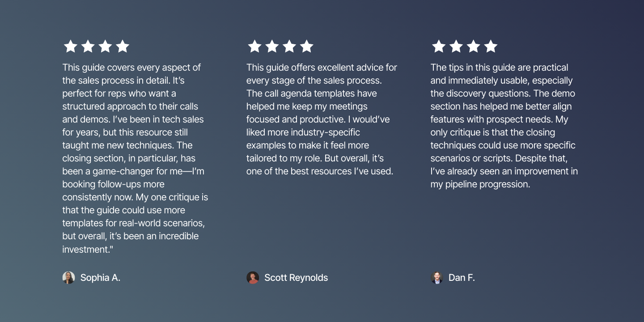Click the fourth star above Scott Reynolds' review
Image resolution: width=644 pixels, height=322 pixels.
tap(306, 46)
